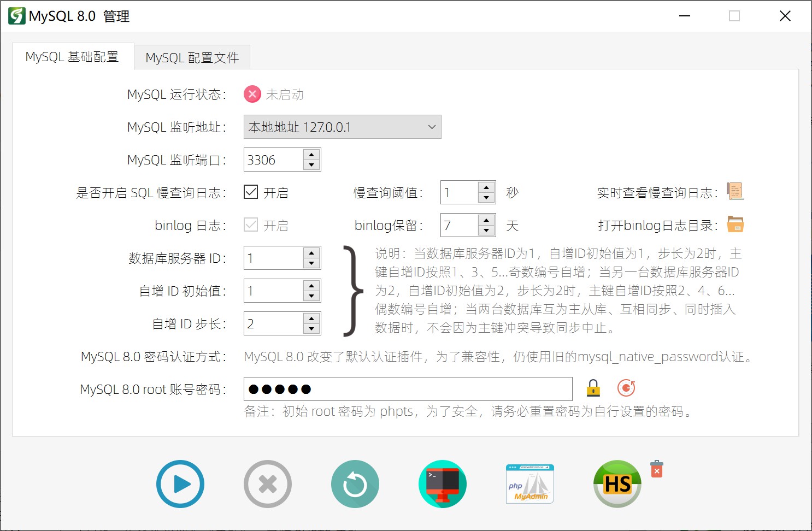The height and width of the screenshot is (531, 812).
Task: Increase the listen port value
Action: [311, 155]
